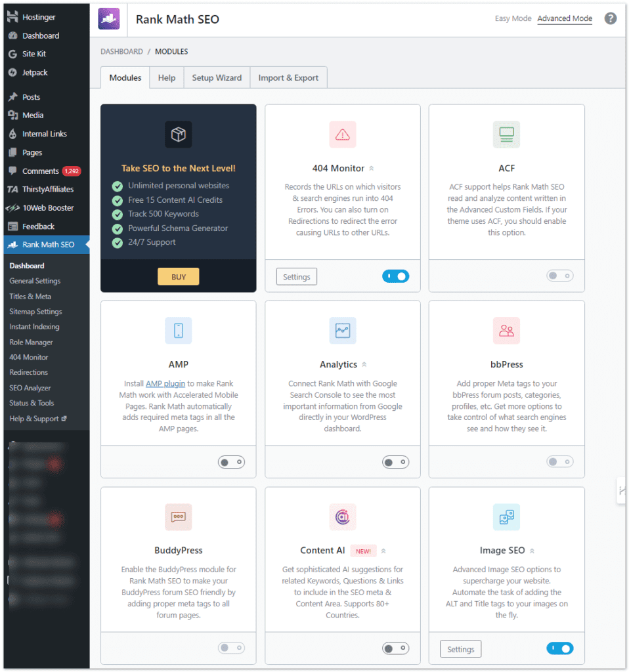Click the Analytics chart icon

pyautogui.click(x=342, y=331)
